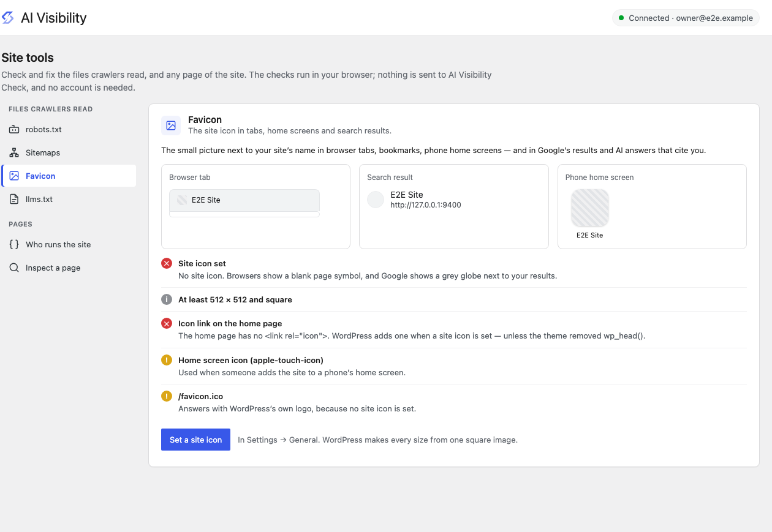This screenshot has width=772, height=532.
Task: Click the Site tools heading
Action: tap(28, 58)
